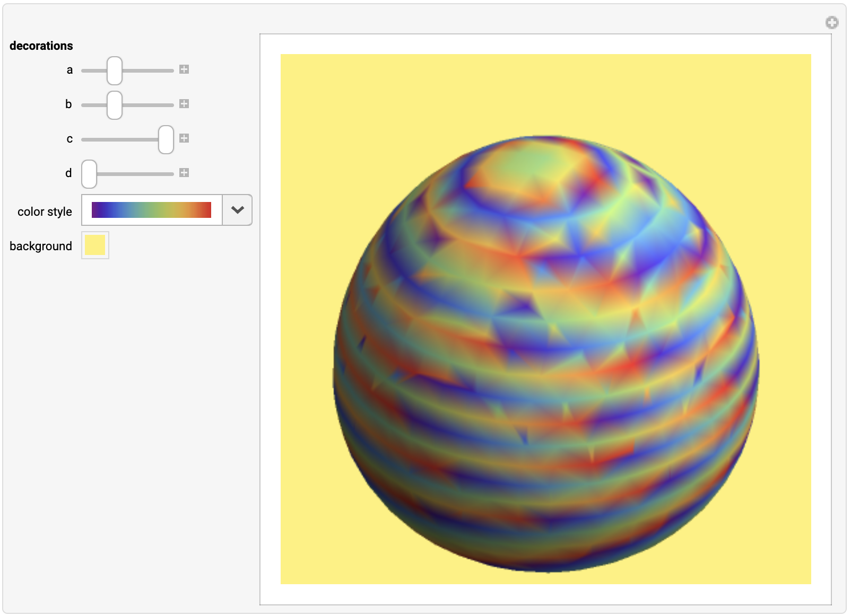Screen dimensions: 851x616
Task: Click the thumb of slider c
Action: click(166, 139)
